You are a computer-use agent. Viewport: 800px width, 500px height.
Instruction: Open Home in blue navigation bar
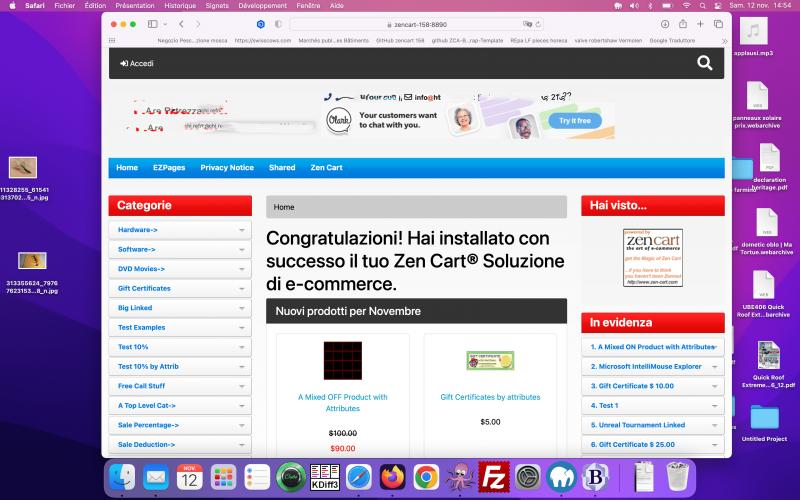coord(127,167)
